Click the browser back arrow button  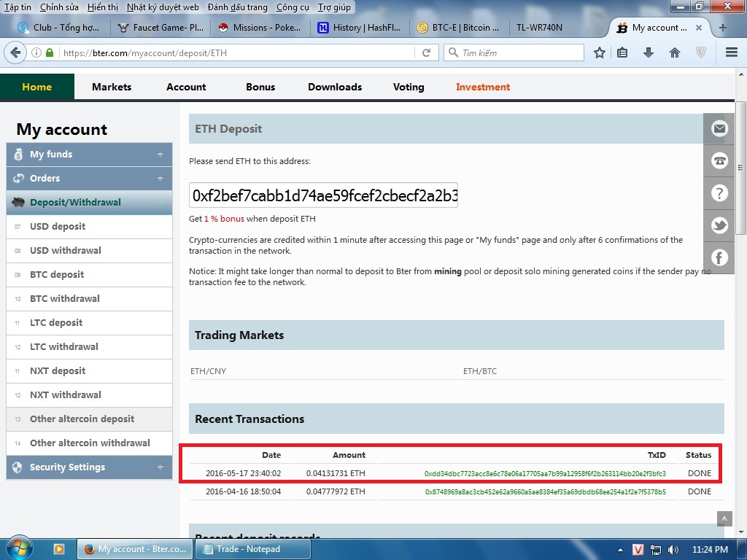15,52
